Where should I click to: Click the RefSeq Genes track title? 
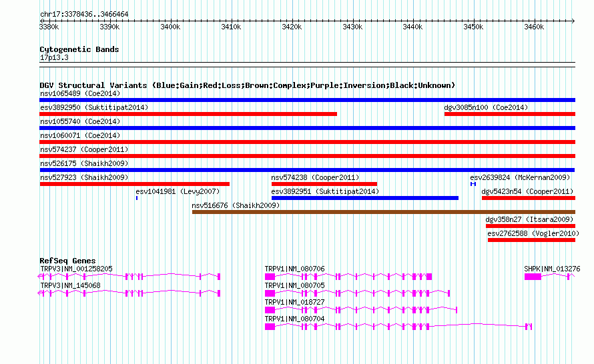[x=67, y=260]
